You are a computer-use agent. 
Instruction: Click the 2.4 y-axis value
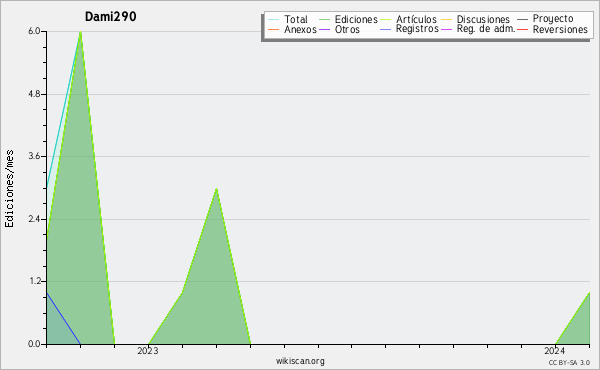tap(34, 219)
